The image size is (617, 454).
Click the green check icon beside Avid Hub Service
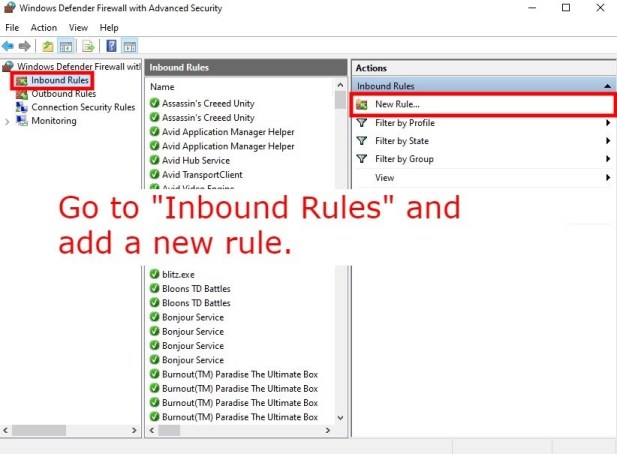pyautogui.click(x=155, y=160)
